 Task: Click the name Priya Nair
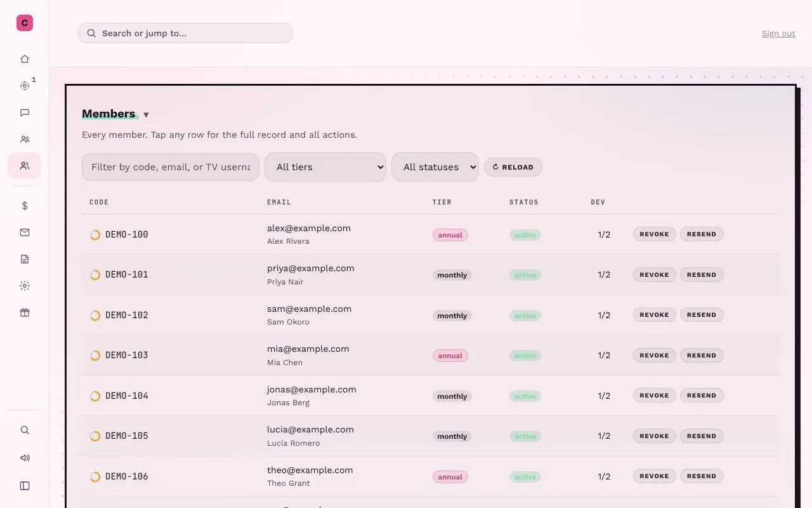[x=285, y=282]
